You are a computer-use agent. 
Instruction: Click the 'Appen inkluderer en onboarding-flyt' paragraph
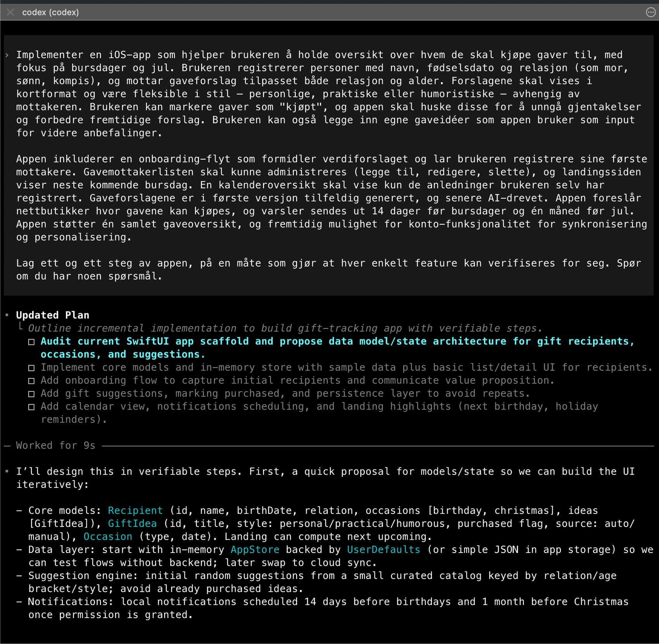tap(332, 198)
